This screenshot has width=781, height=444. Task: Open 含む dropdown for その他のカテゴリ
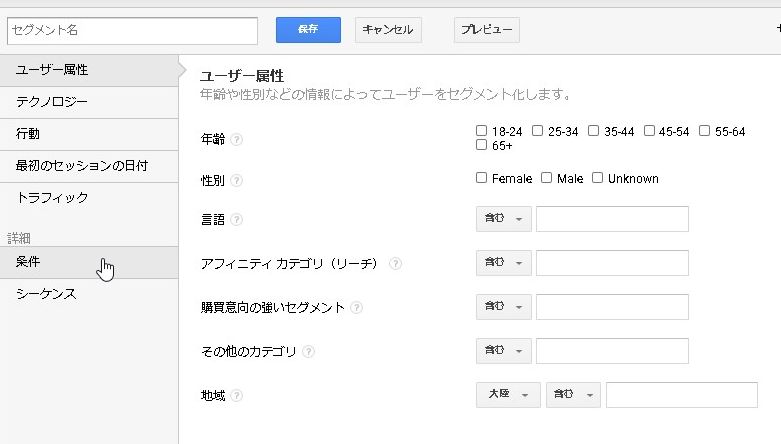click(504, 351)
